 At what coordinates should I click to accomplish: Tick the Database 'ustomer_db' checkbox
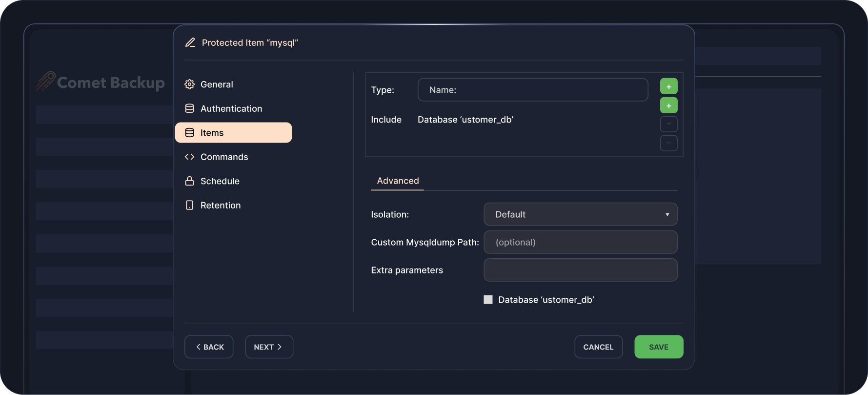[x=488, y=300]
